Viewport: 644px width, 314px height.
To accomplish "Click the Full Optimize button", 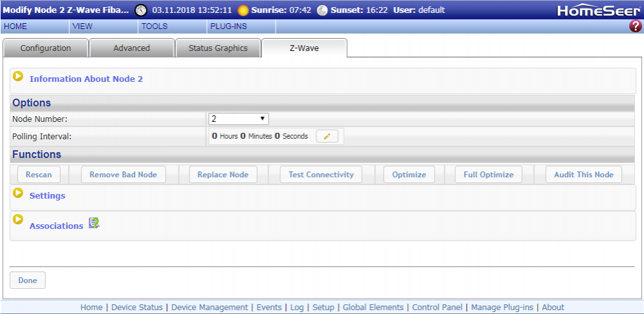I will tap(488, 175).
